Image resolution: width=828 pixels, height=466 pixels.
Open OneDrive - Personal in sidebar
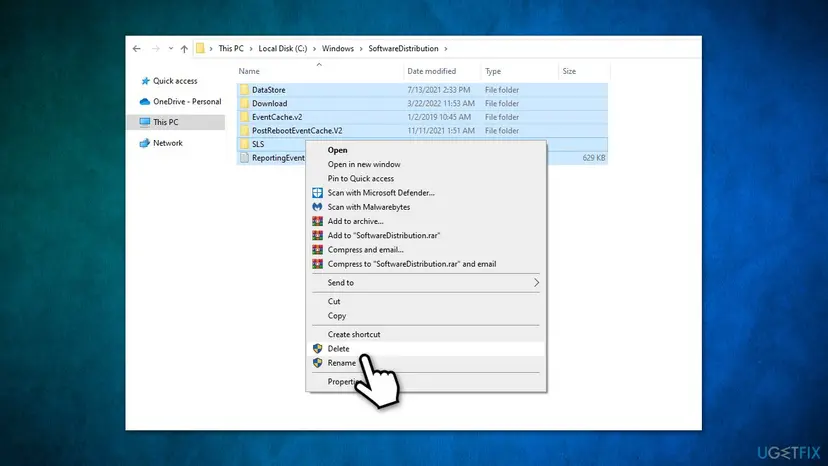(x=187, y=101)
